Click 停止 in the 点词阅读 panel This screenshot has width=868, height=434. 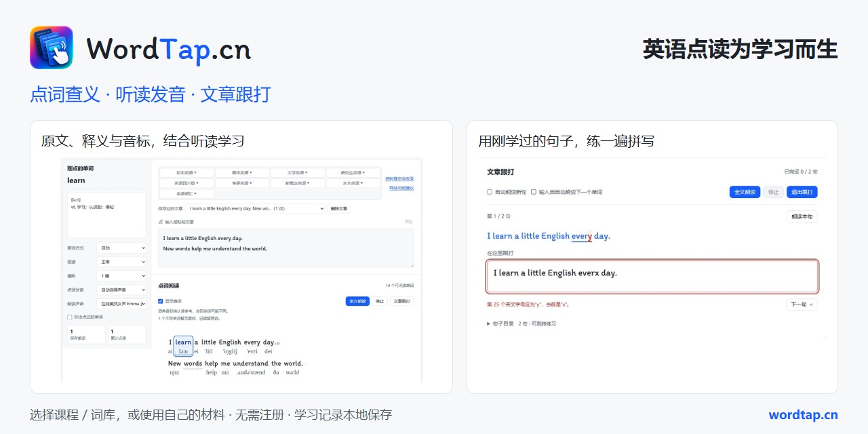(380, 301)
